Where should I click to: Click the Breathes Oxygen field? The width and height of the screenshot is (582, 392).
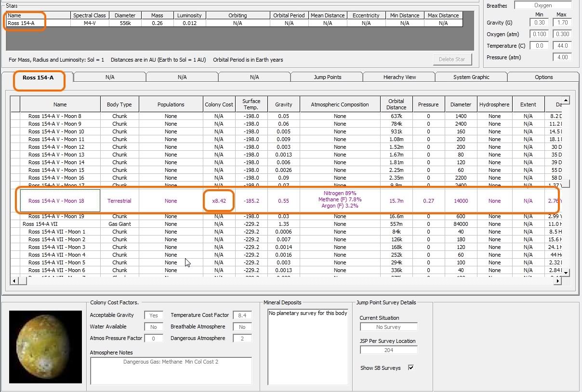[543, 5]
